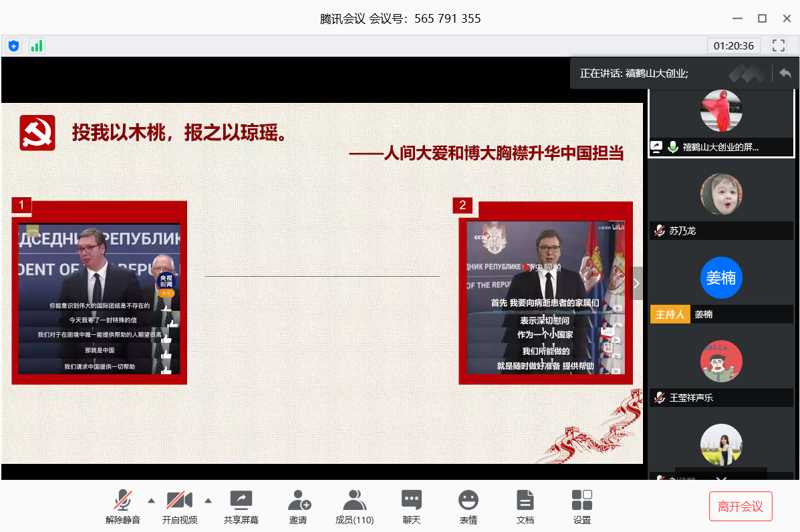800x532 pixels.
Task: Select the red-scarf avatar of 禧鹤山大创业
Action: pyautogui.click(x=721, y=111)
